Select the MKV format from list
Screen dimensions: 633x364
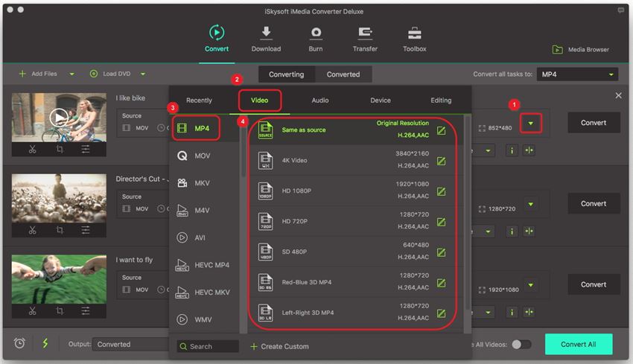[203, 184]
